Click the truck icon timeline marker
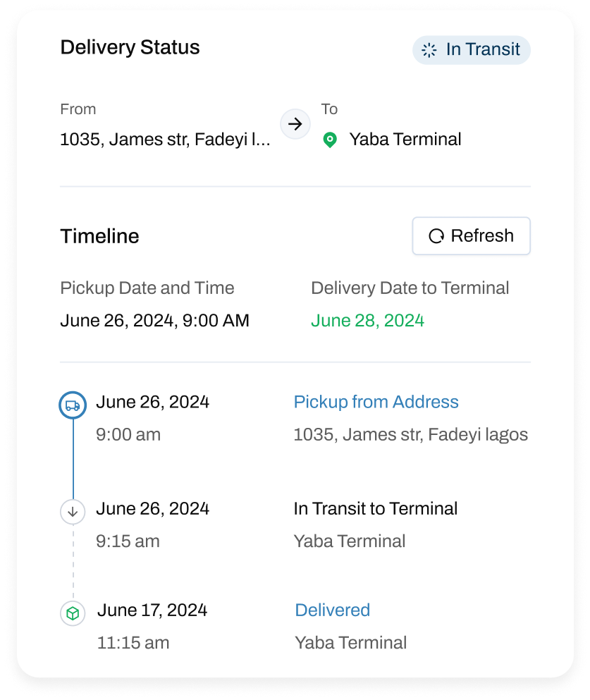 pyautogui.click(x=73, y=405)
